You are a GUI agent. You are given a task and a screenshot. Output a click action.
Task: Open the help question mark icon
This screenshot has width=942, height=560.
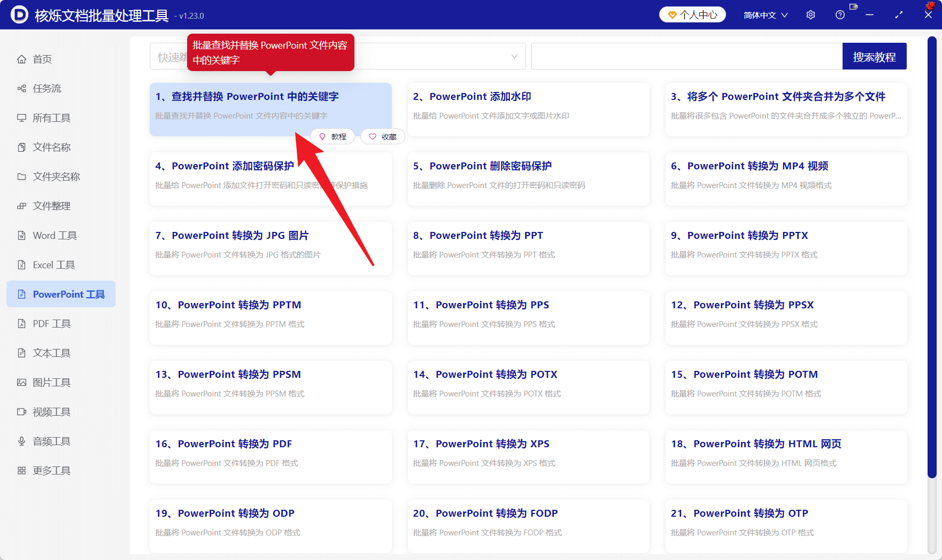(840, 15)
